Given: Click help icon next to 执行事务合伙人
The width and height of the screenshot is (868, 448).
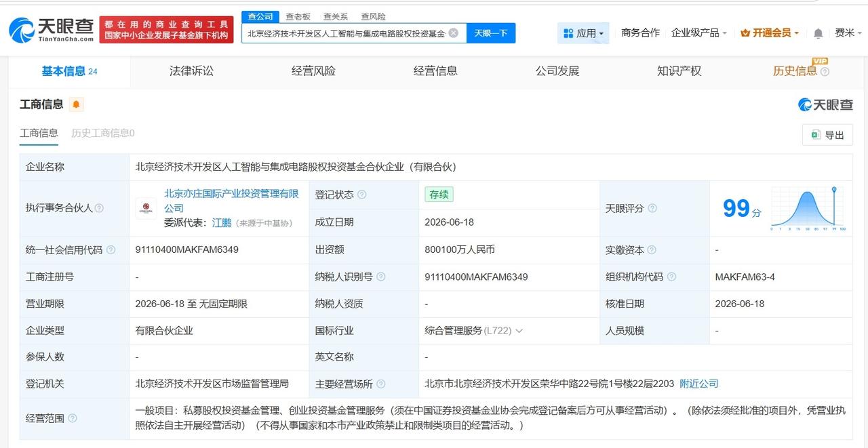Looking at the screenshot, I should tap(100, 208).
